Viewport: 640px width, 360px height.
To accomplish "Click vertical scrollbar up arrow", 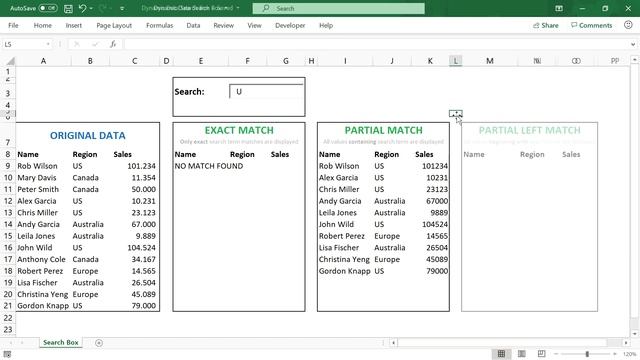I will [x=634, y=60].
